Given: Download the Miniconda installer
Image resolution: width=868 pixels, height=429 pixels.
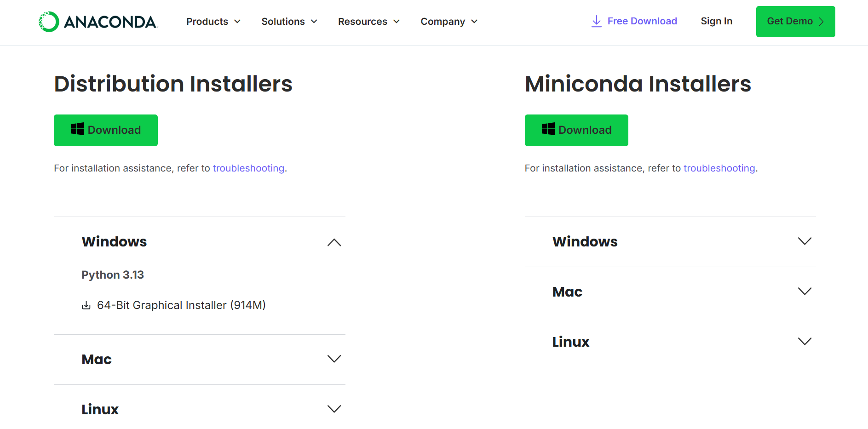Looking at the screenshot, I should point(576,130).
